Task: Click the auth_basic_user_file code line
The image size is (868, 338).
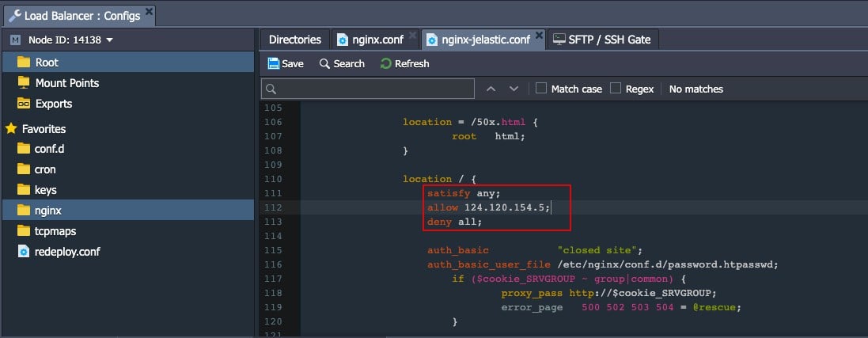Action: click(x=603, y=264)
